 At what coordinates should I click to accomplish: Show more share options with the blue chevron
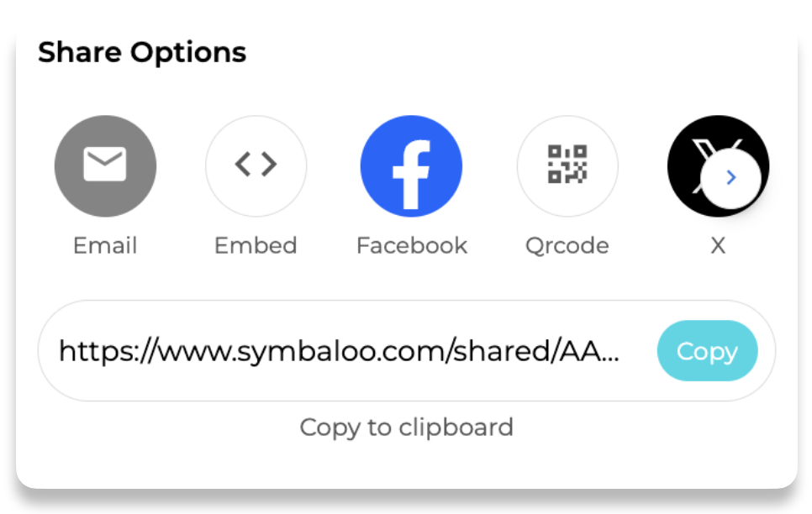[x=730, y=178]
